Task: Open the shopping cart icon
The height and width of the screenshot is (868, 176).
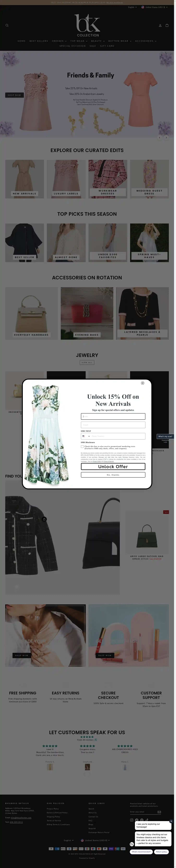Action: pos(167,25)
